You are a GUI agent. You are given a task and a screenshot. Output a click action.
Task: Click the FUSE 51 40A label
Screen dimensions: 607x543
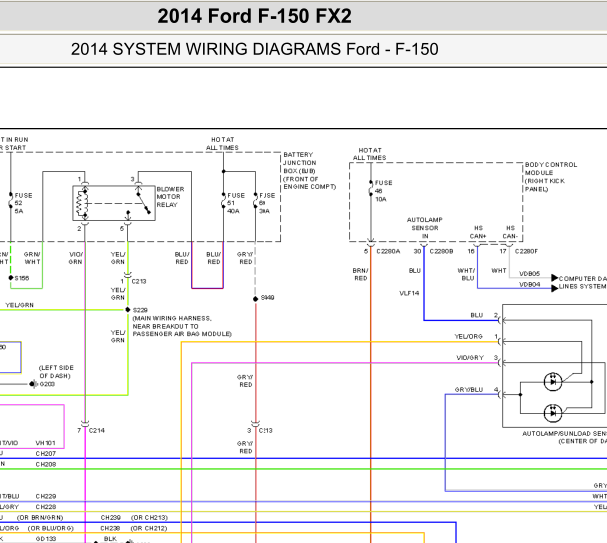point(236,203)
